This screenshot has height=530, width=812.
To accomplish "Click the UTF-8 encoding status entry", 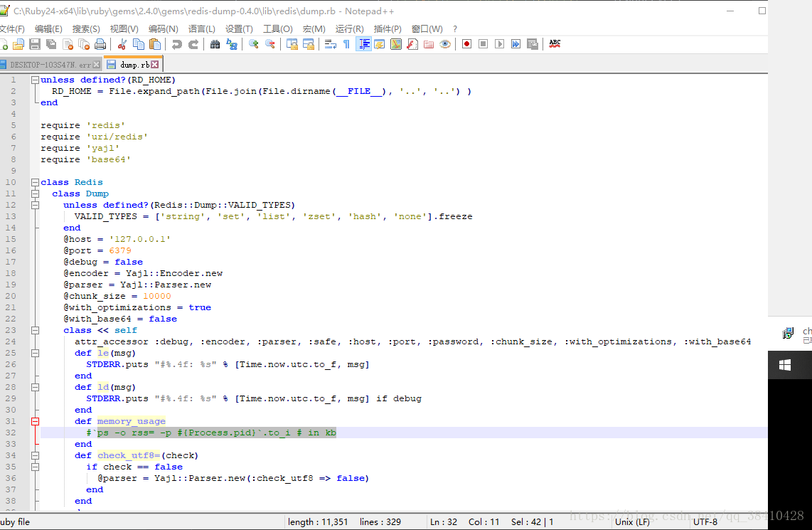I will click(x=705, y=521).
